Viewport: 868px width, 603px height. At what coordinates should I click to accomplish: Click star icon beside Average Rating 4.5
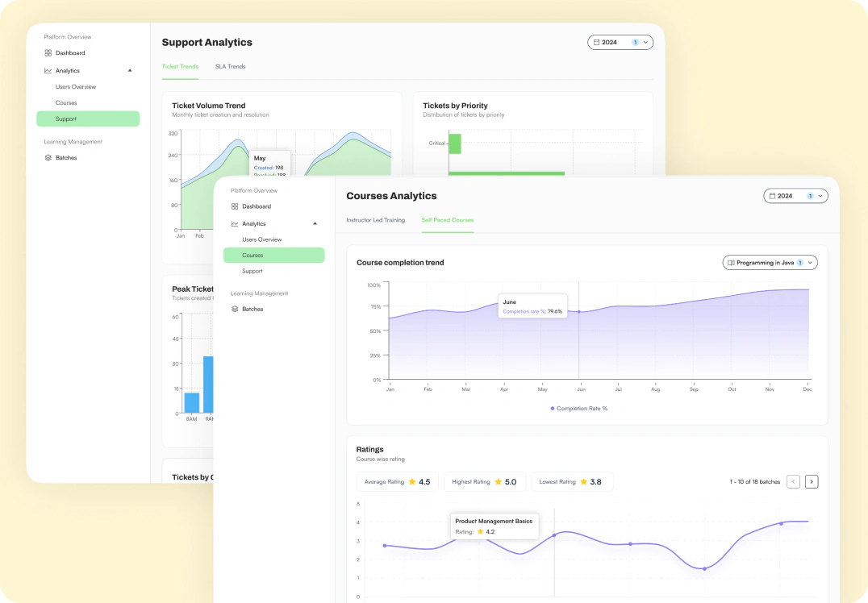pos(412,482)
